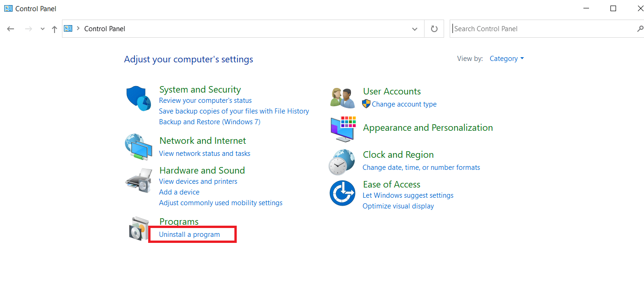Open User Accounts category
The height and width of the screenshot is (295, 644).
click(392, 91)
